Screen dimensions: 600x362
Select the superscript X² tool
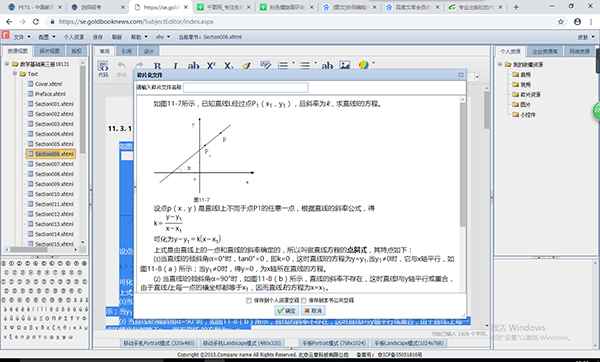click(211, 66)
